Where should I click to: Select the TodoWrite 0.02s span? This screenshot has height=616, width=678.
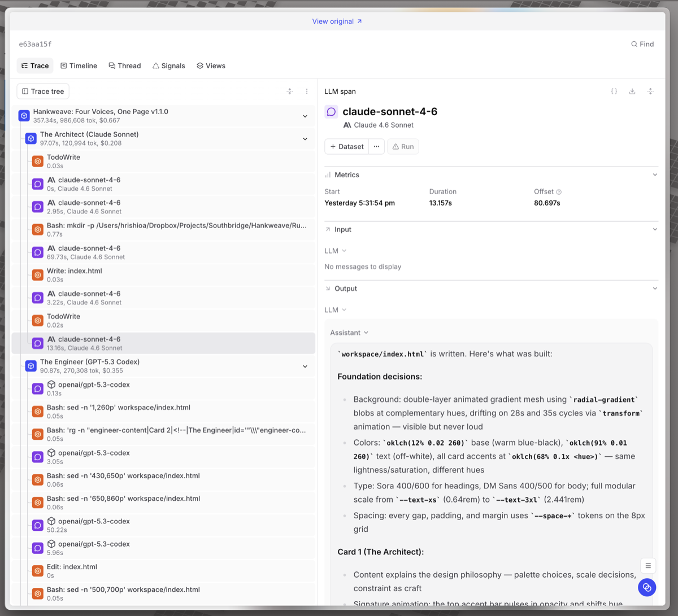pos(164,321)
